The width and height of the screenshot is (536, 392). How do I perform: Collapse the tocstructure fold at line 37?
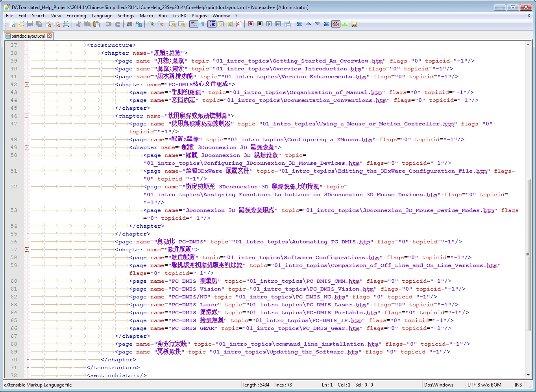pos(27,45)
